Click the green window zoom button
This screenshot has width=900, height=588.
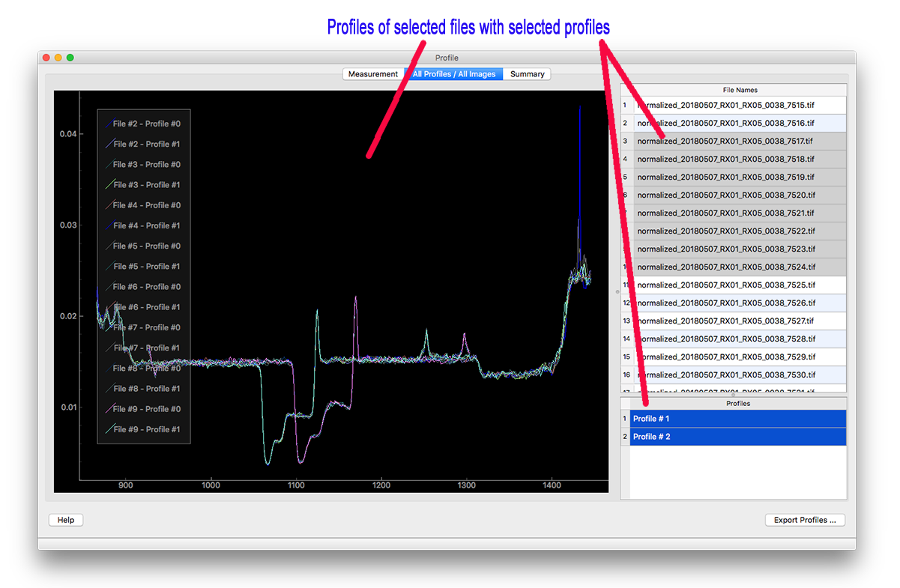tap(70, 58)
